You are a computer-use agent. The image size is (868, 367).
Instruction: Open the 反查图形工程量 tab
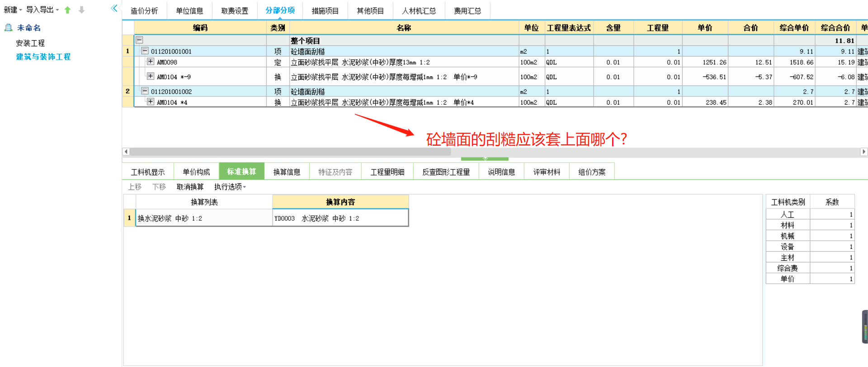[446, 172]
